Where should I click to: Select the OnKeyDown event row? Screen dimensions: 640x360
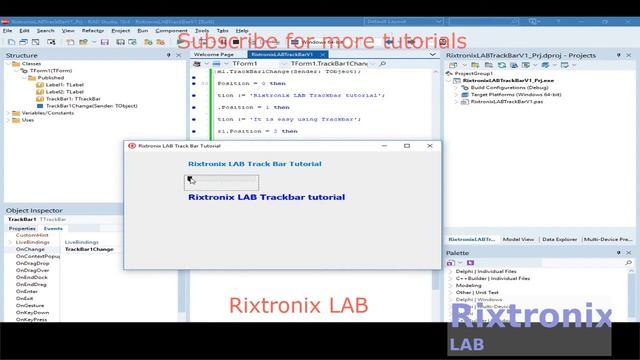tap(32, 313)
